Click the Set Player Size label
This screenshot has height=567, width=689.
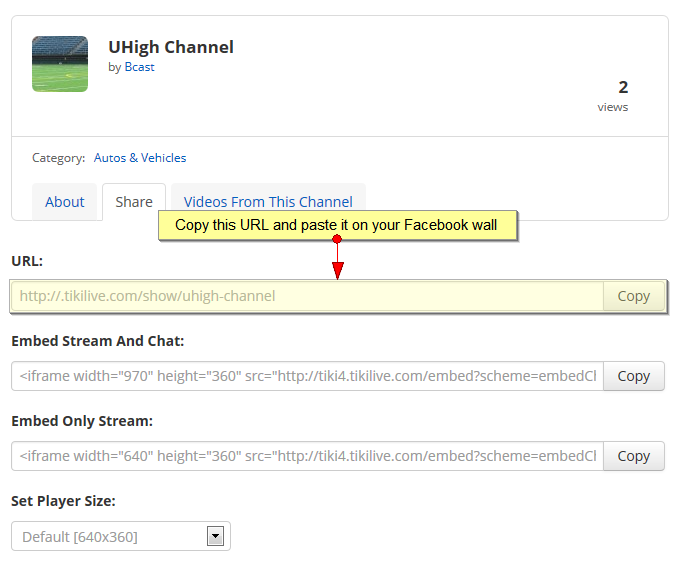point(63,501)
